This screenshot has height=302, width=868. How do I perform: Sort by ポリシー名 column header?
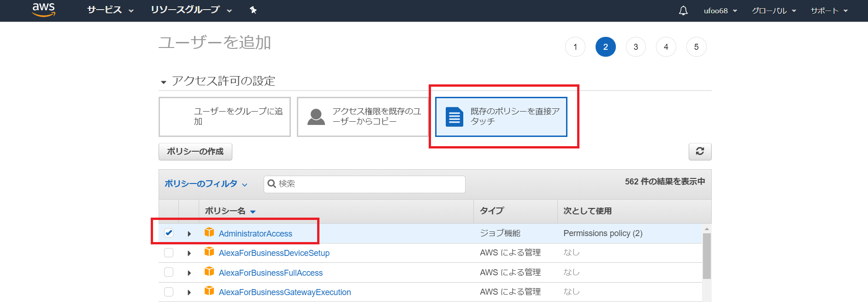coord(230,211)
